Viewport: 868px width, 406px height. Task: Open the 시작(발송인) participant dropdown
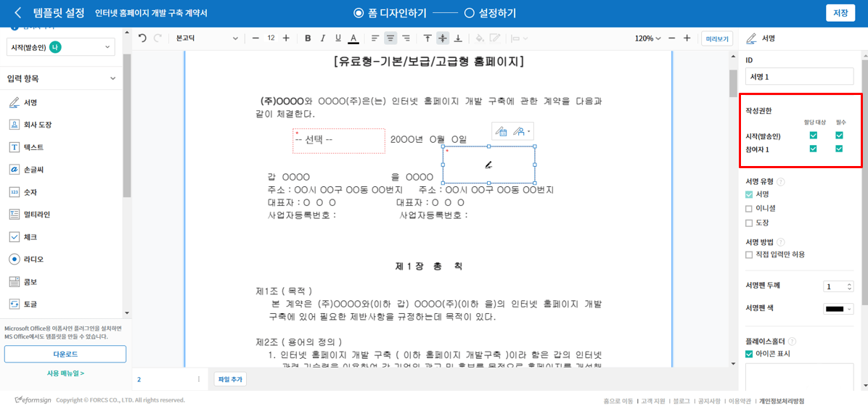tap(61, 47)
